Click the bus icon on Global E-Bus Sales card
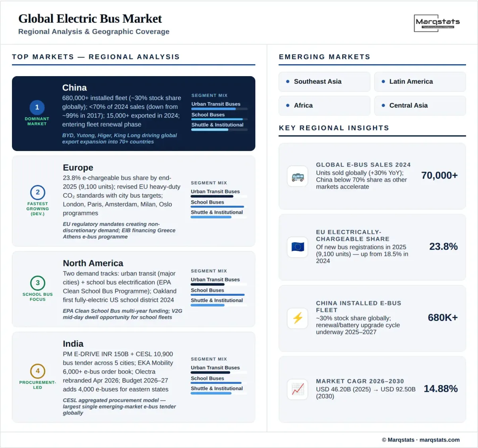Image resolution: width=478 pixels, height=448 pixels. click(x=297, y=176)
